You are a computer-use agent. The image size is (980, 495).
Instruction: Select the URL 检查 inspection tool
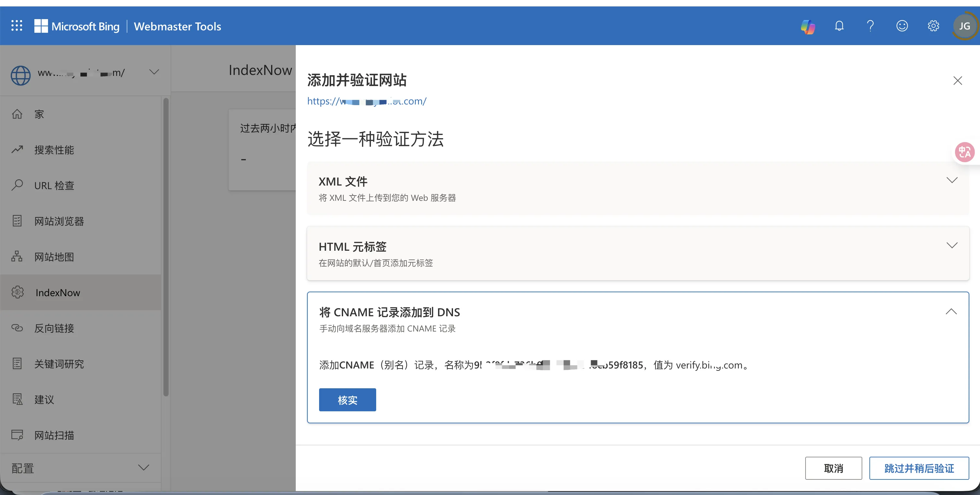tap(54, 185)
